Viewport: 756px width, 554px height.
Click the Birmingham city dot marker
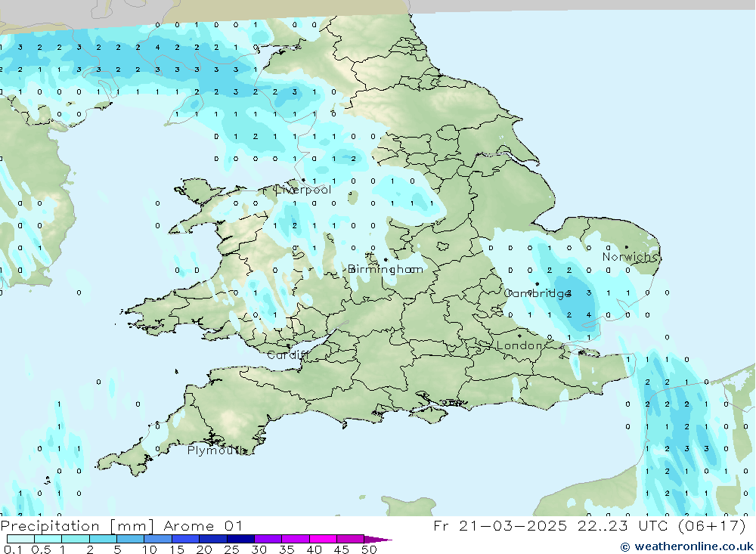pos(386,260)
